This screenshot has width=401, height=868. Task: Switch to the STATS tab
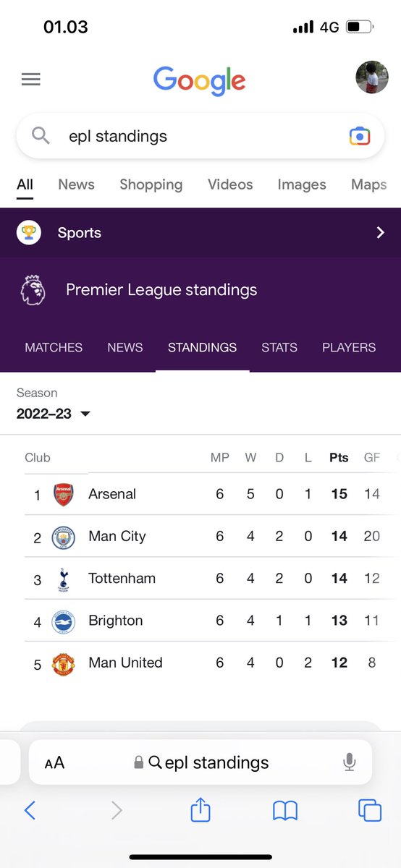(279, 347)
